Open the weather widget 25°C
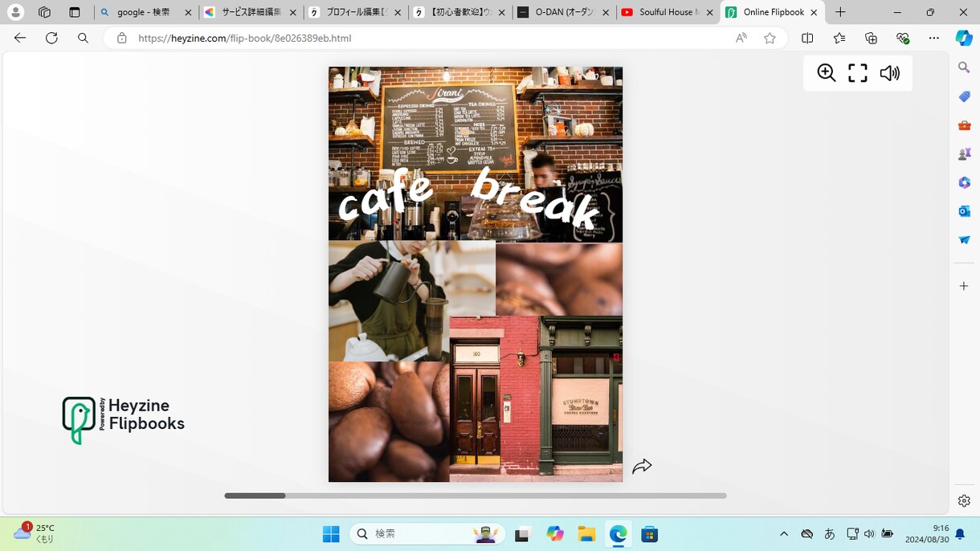Image resolution: width=980 pixels, height=551 pixels. coord(35,533)
